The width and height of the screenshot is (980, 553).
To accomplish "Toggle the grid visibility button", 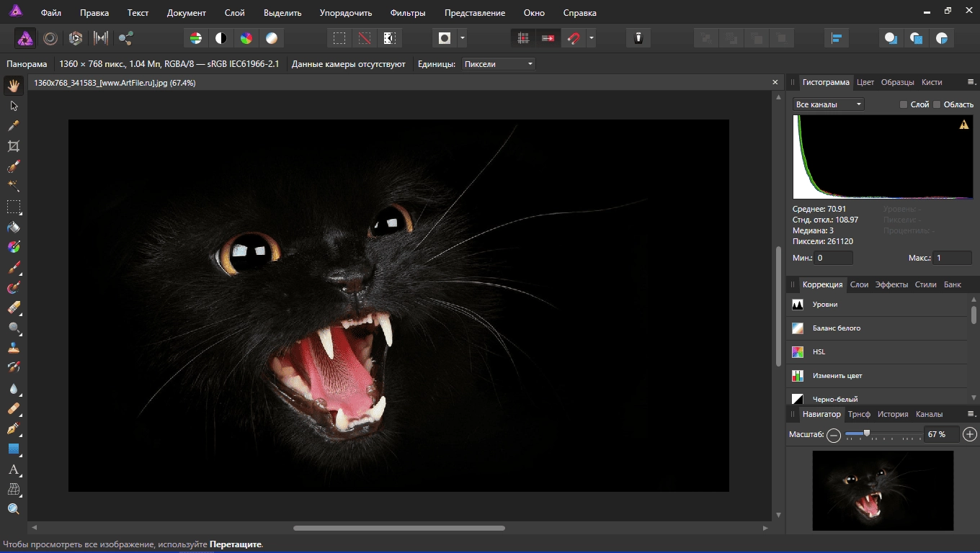I will coord(523,38).
